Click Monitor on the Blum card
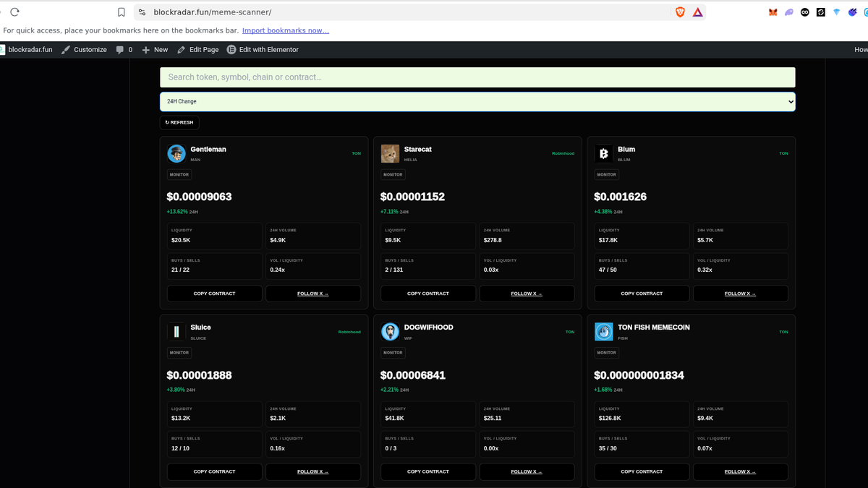This screenshot has height=488, width=868. tap(607, 174)
